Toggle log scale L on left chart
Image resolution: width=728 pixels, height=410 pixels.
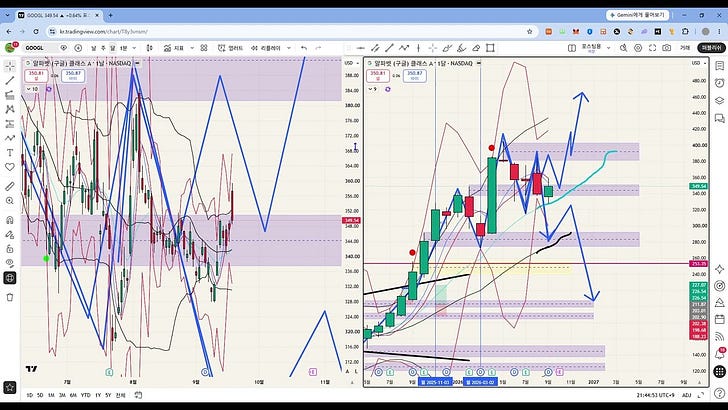point(356,371)
